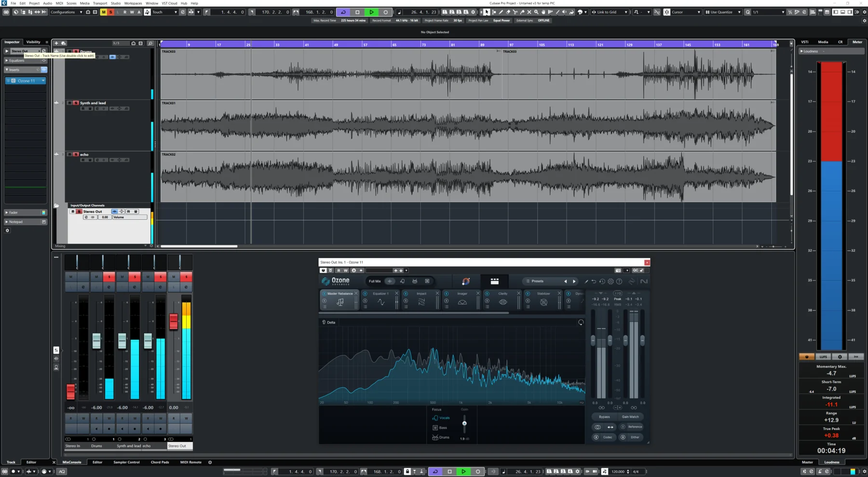The image size is (868, 477).
Task: Click the Vocals gain slider knob in Ozone
Action: pos(464,423)
